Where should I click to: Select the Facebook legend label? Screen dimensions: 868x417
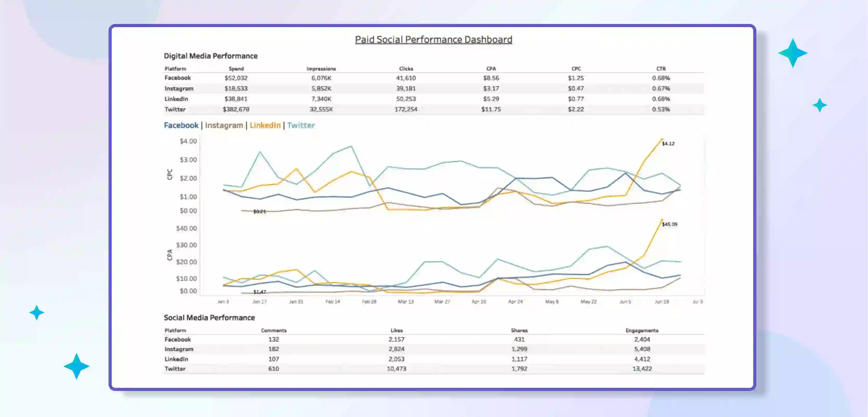point(181,125)
